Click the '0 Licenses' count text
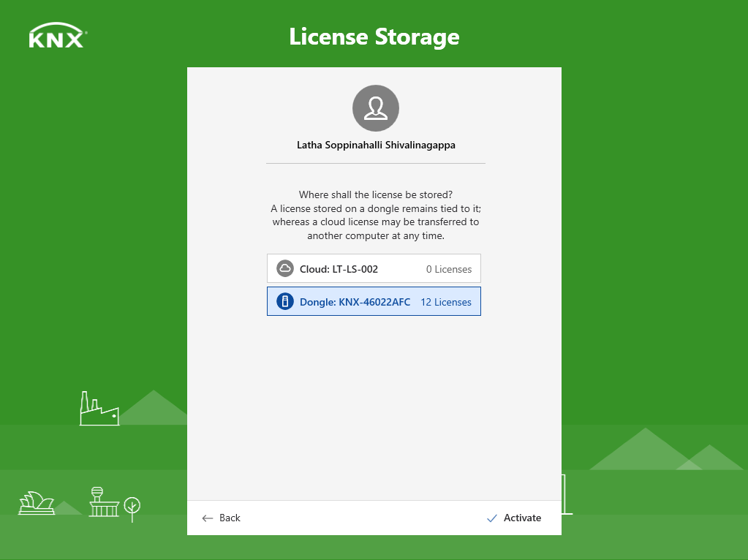Screen dimensions: 748x560 coord(449,269)
